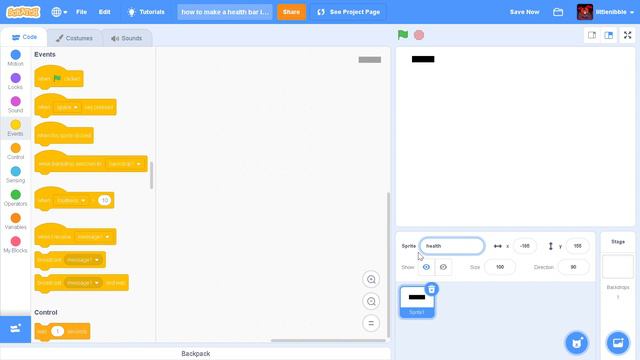
Task: Show the sprite with eye icon
Action: pyautogui.click(x=426, y=267)
